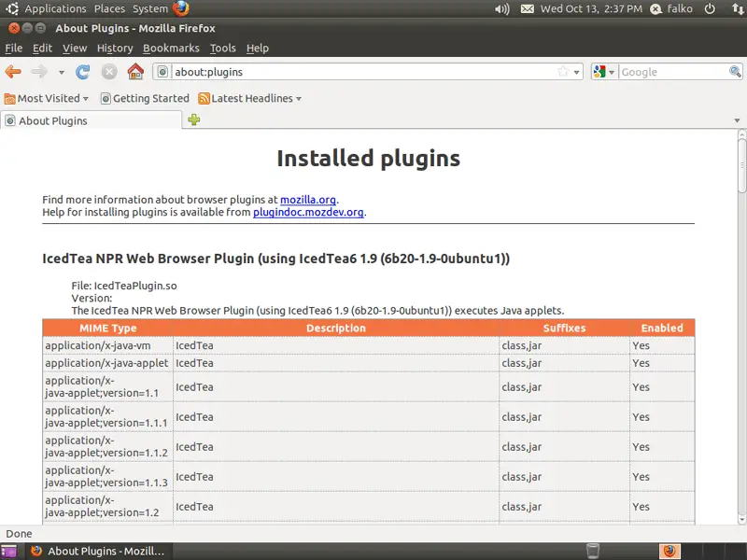The image size is (747, 560).
Task: Click the Latest Headlines RSS icon
Action: pyautogui.click(x=204, y=99)
